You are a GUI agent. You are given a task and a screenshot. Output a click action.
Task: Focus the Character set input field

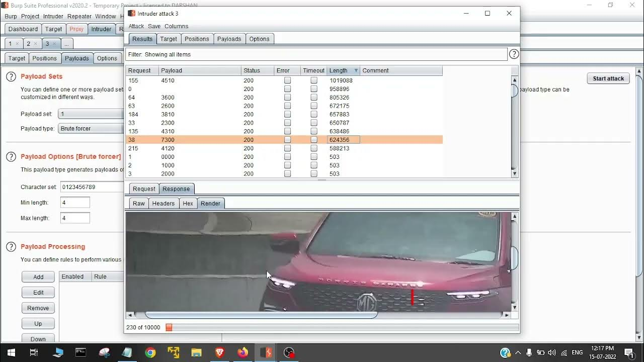click(x=92, y=187)
